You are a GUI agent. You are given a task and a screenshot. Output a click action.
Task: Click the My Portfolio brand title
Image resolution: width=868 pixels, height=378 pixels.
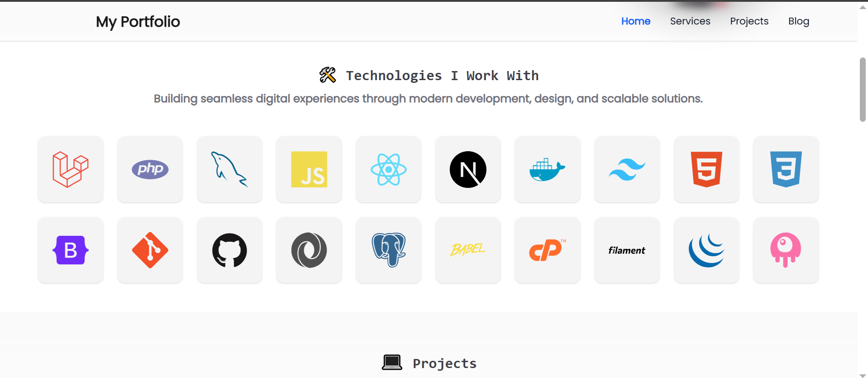138,22
